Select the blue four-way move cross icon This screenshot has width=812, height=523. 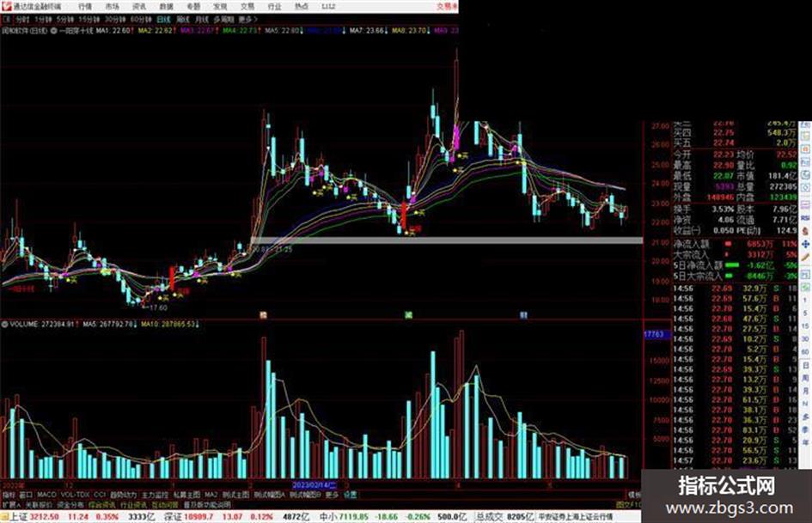coord(805,245)
